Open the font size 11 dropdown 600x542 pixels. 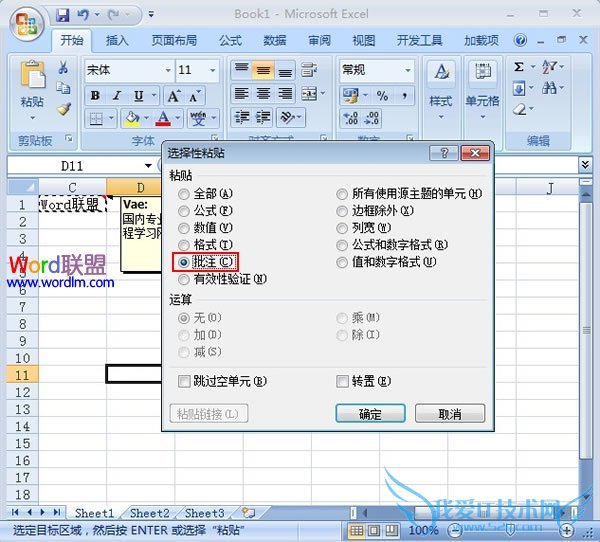tap(213, 70)
